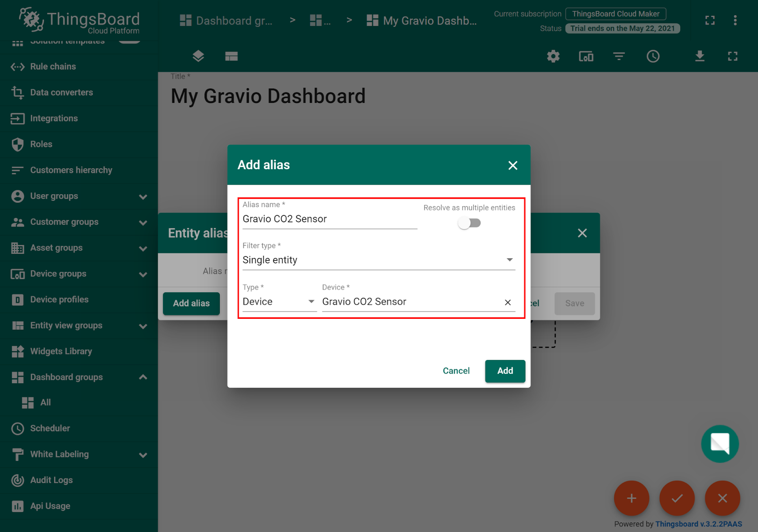Click the Add button in dialog
This screenshot has width=758, height=532.
505,371
